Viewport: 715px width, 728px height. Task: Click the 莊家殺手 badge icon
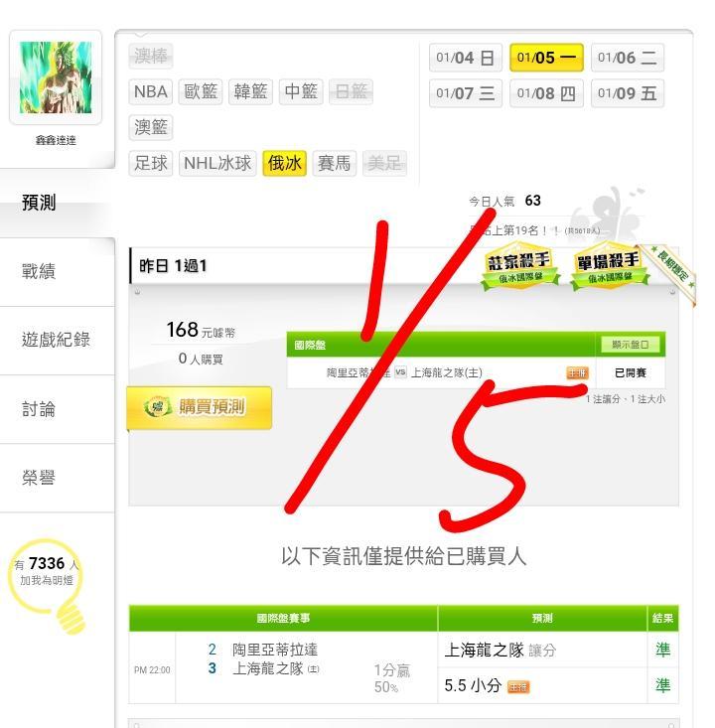point(519,267)
